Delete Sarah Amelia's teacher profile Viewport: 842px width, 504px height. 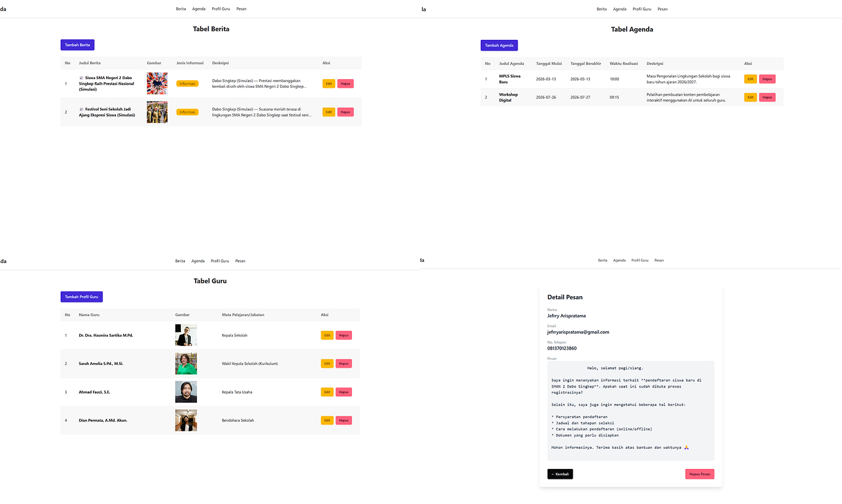343,364
